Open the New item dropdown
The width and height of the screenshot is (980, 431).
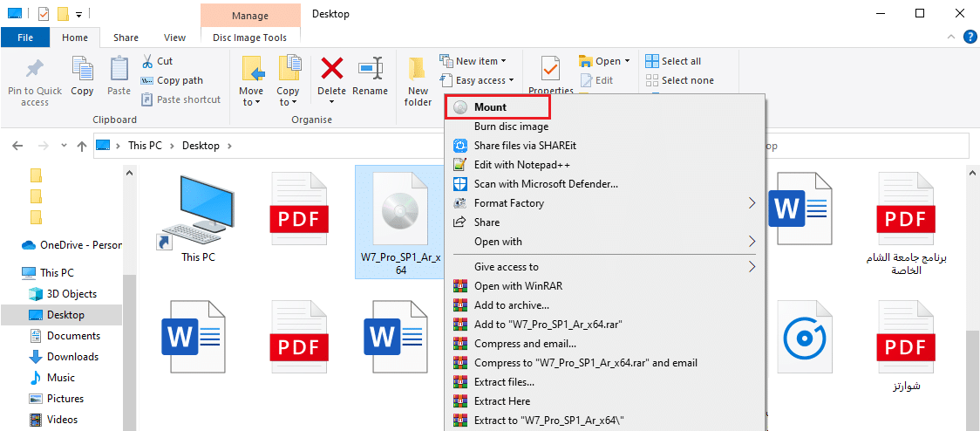coord(480,61)
